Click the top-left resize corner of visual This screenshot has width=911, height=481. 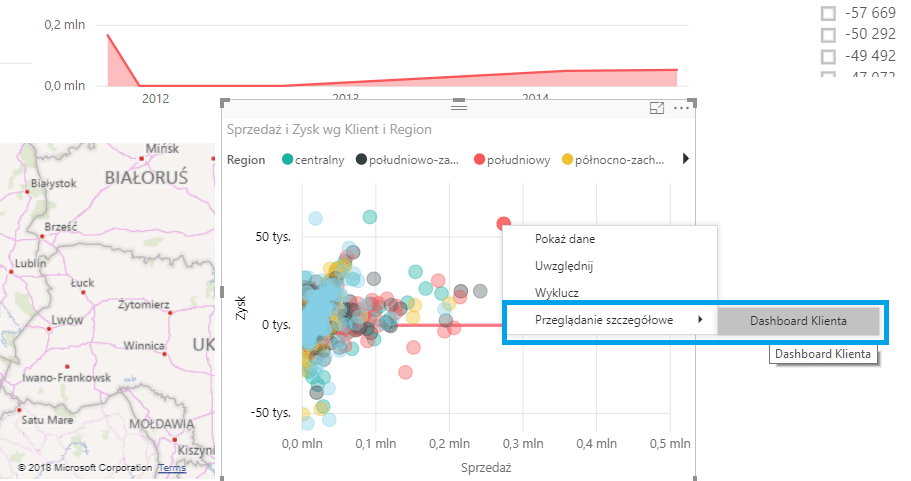225,102
